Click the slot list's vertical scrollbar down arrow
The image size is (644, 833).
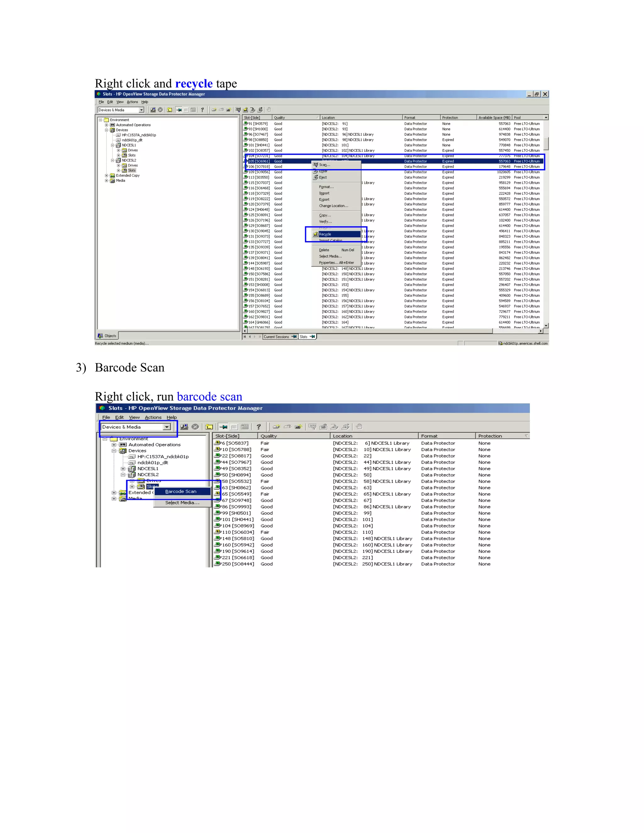(x=546, y=325)
